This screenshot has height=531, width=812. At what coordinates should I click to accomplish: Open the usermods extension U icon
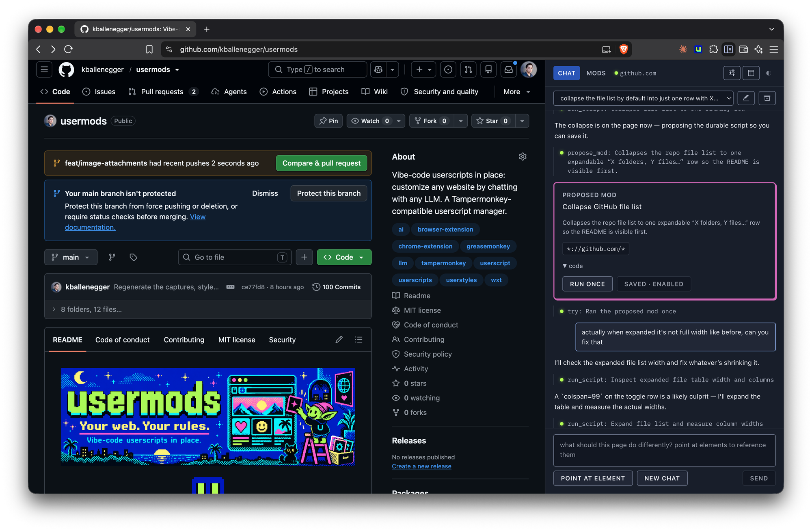(x=698, y=49)
